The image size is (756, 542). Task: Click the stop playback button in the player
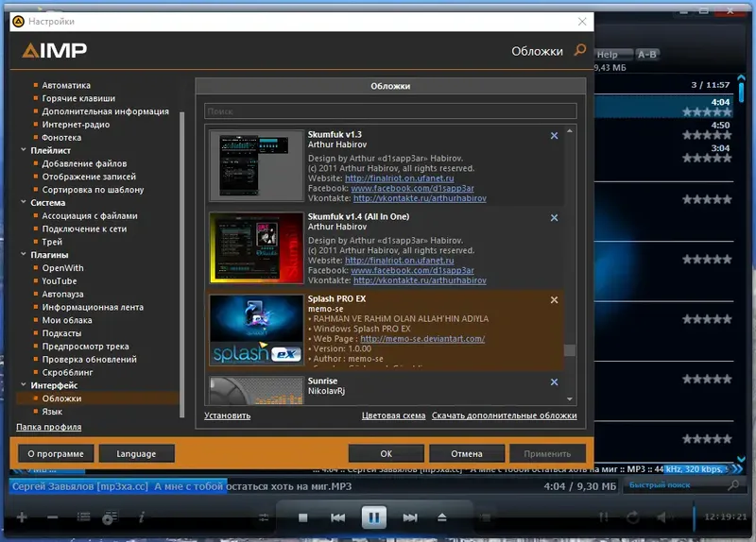(302, 517)
